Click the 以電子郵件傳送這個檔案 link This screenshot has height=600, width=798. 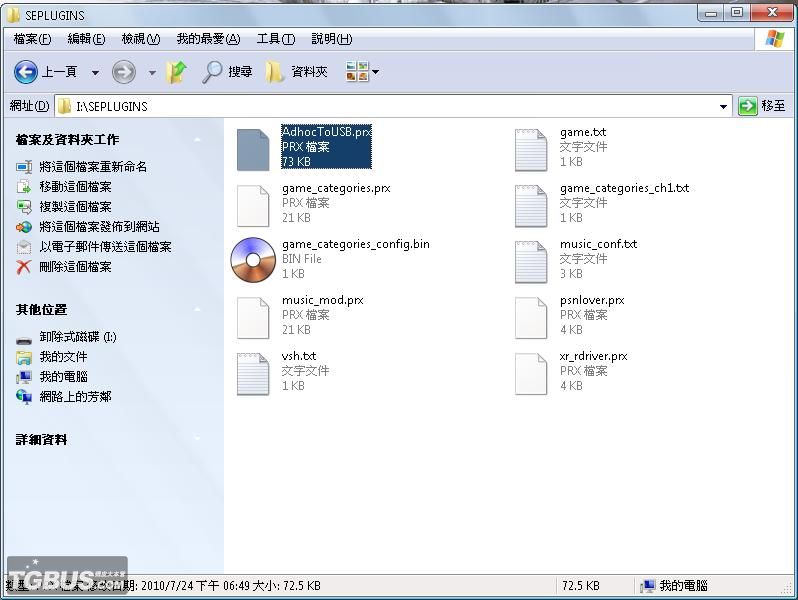[105, 247]
